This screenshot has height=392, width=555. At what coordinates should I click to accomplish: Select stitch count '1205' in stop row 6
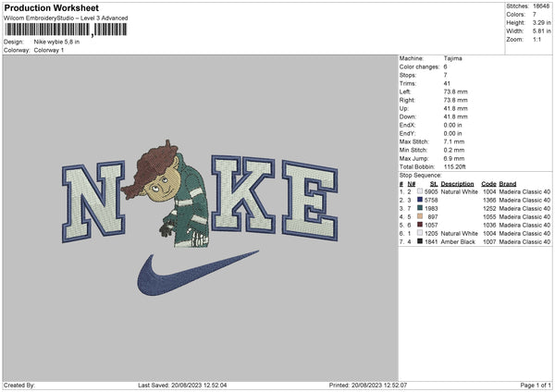click(431, 234)
